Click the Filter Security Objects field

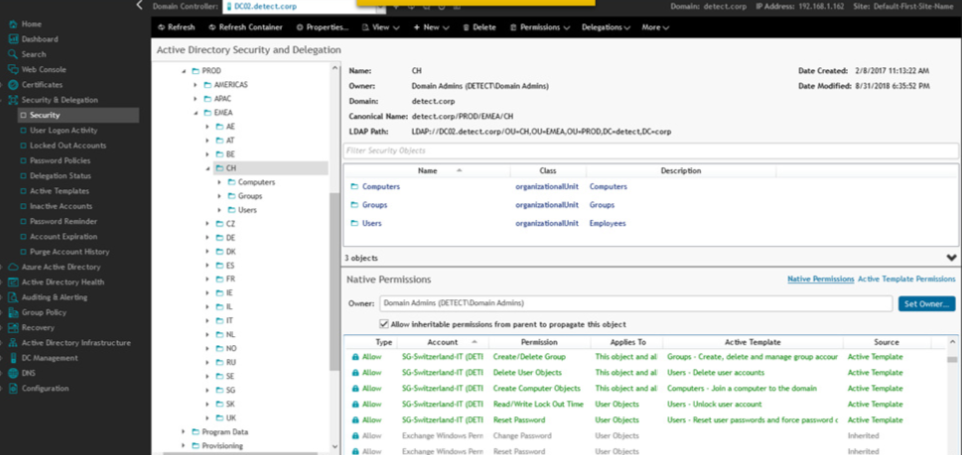pyautogui.click(x=650, y=150)
